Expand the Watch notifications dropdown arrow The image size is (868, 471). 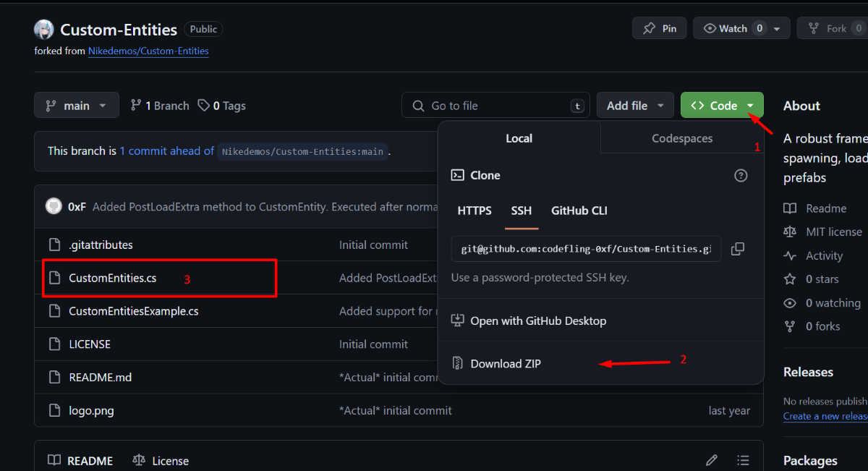777,29
